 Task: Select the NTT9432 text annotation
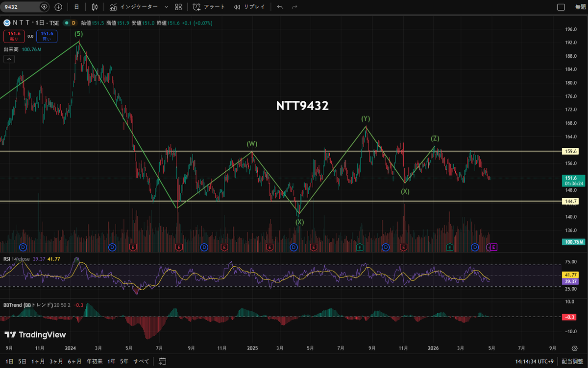[302, 105]
